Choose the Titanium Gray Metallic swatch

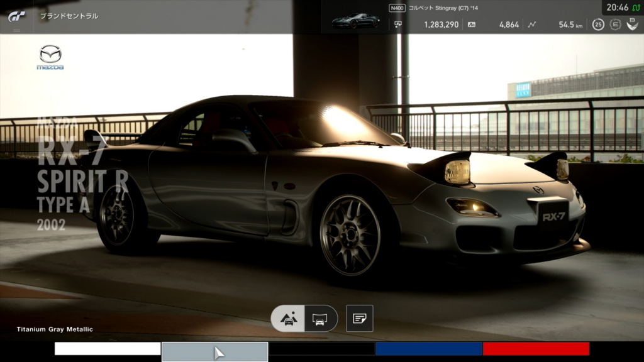point(215,352)
